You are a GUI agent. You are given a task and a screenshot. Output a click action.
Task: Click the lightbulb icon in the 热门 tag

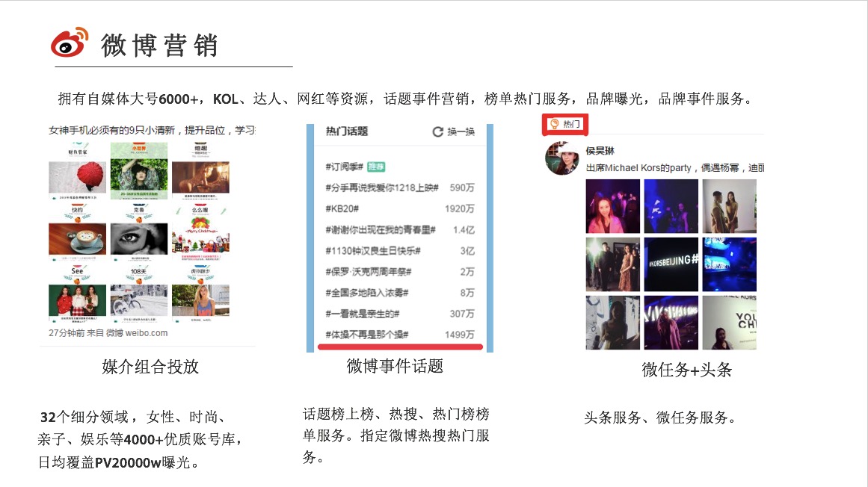coord(554,124)
